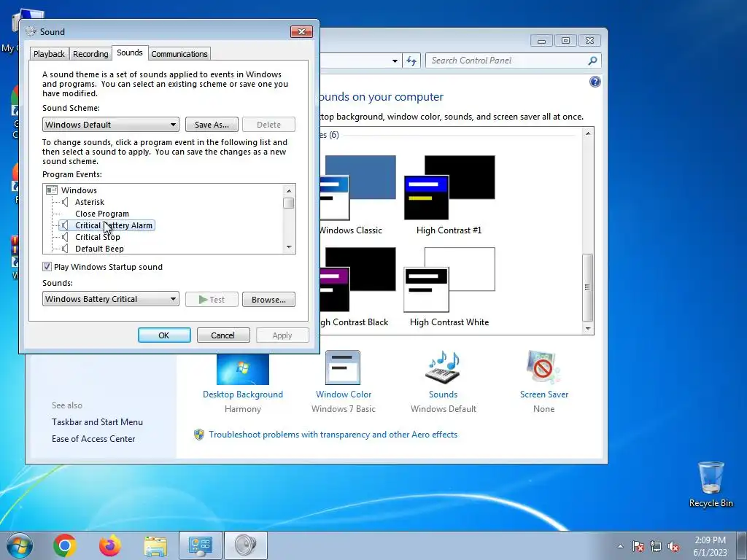Close the Sound dialog window
The width and height of the screenshot is (747, 560).
coord(301,31)
